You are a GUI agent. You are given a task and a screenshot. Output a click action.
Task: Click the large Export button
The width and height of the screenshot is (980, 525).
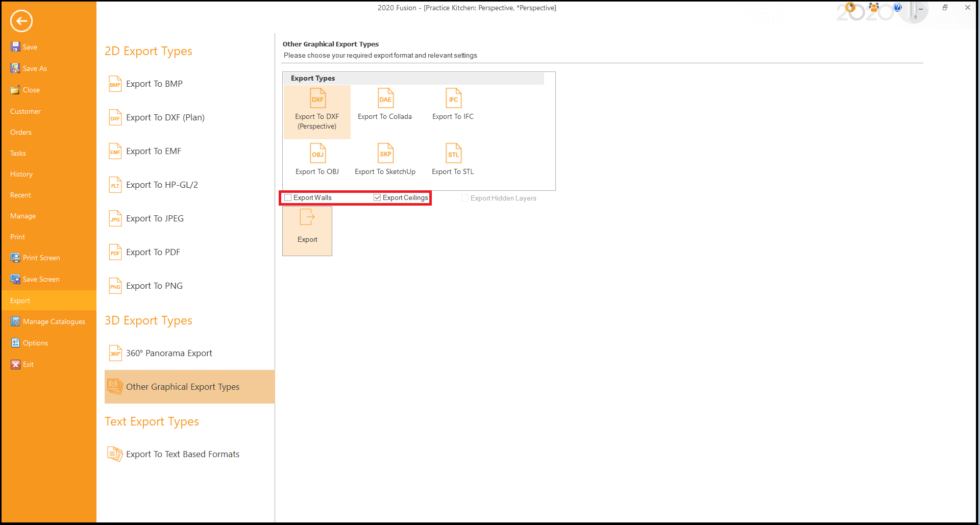coord(307,231)
